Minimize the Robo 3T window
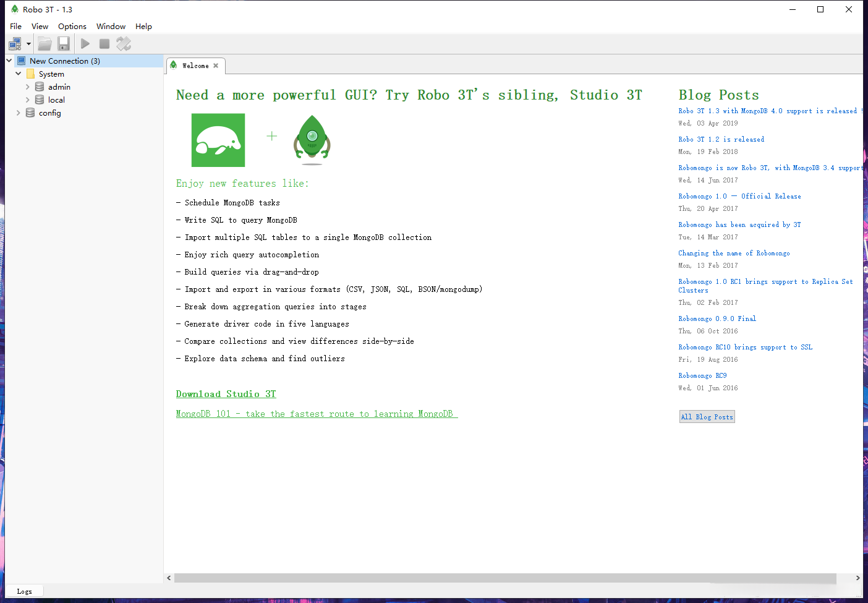This screenshot has width=868, height=603. coord(792,9)
